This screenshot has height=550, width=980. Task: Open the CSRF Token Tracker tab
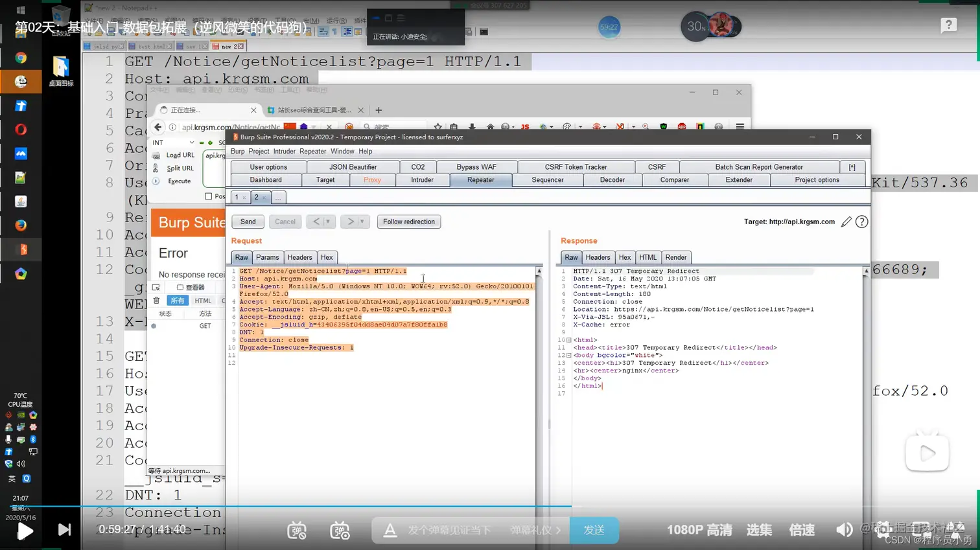pyautogui.click(x=576, y=167)
